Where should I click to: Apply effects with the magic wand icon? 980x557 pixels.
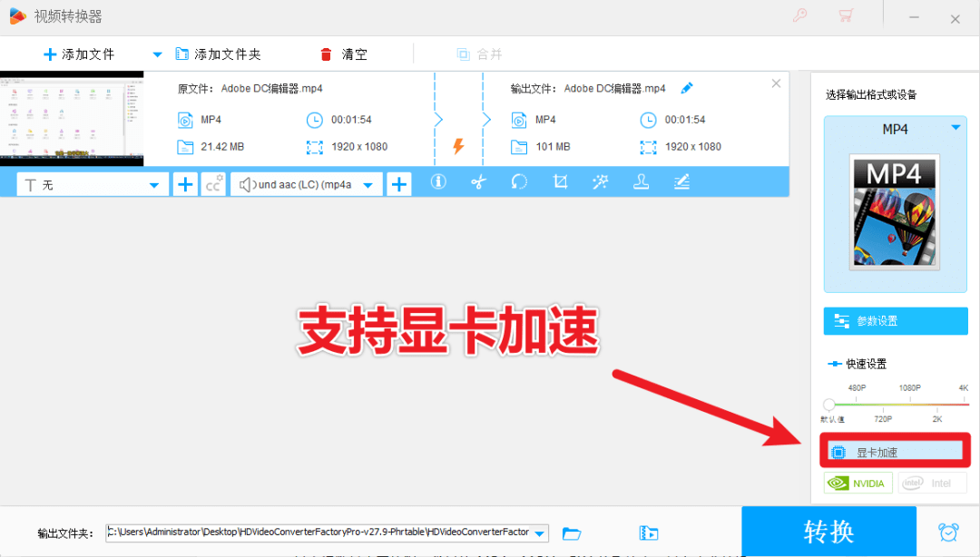tap(600, 181)
